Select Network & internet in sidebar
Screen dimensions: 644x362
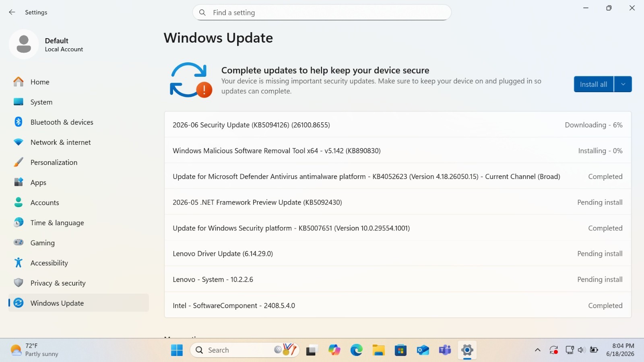(x=78, y=142)
